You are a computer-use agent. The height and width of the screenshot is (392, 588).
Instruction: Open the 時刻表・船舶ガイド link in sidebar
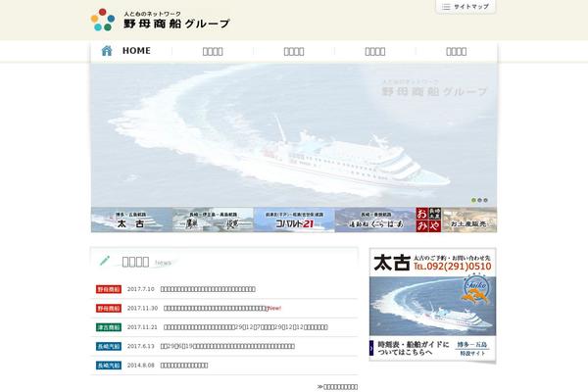pos(414,348)
